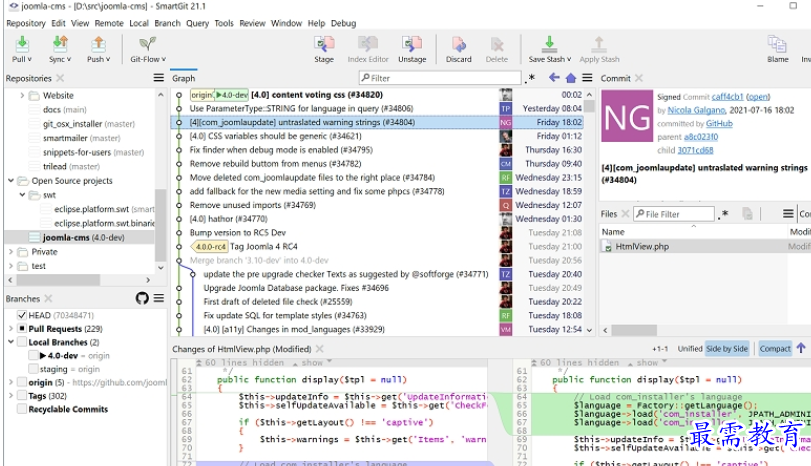The height and width of the screenshot is (466, 811).
Task: Open the Remote menu
Action: (x=109, y=23)
